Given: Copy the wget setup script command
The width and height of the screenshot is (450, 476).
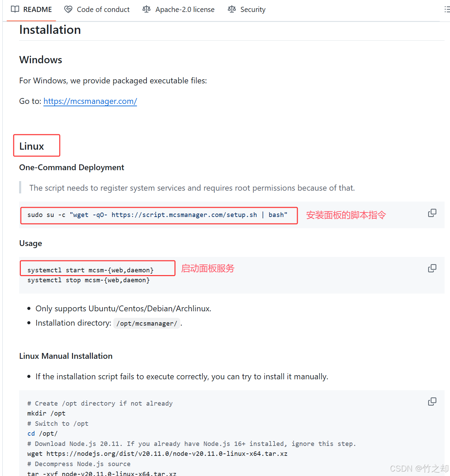Looking at the screenshot, I should pyautogui.click(x=432, y=213).
